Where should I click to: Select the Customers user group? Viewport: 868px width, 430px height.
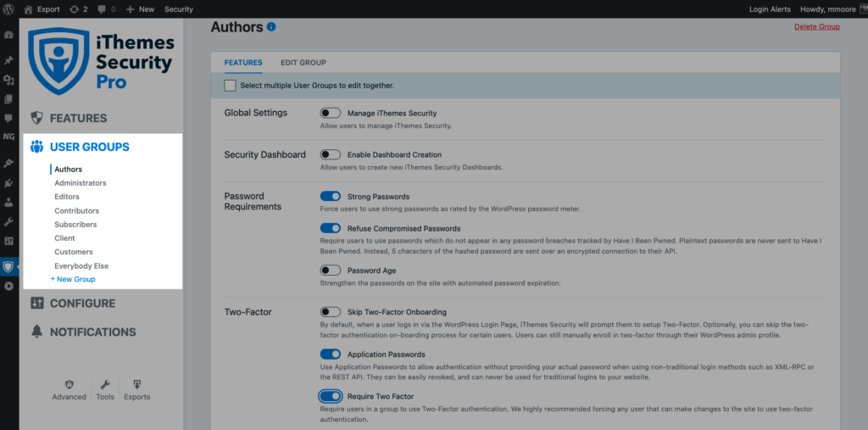click(x=74, y=252)
